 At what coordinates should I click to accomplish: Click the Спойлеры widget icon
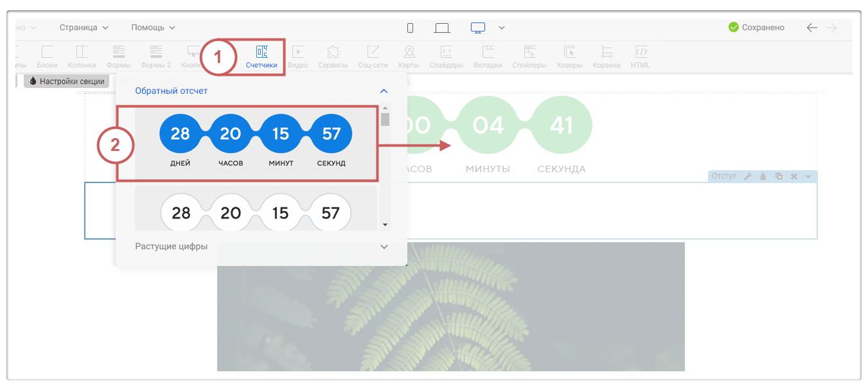pyautogui.click(x=529, y=57)
